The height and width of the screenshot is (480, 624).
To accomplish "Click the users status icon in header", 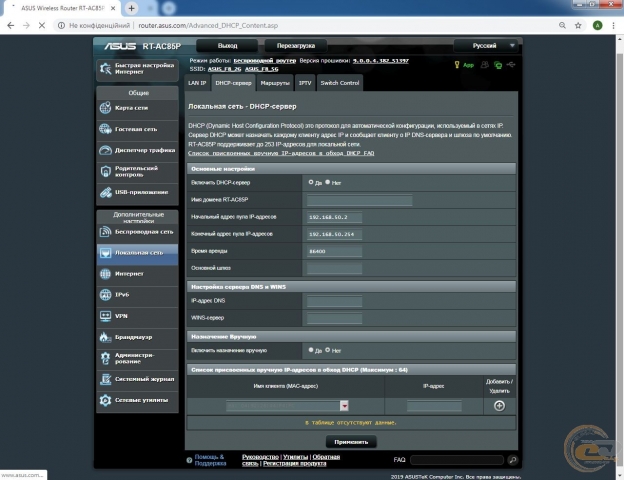I will (484, 64).
